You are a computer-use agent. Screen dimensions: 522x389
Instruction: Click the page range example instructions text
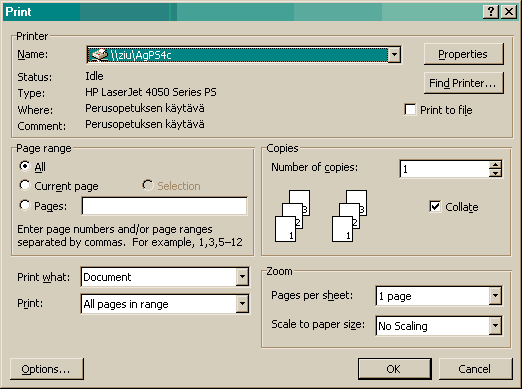coord(130,236)
